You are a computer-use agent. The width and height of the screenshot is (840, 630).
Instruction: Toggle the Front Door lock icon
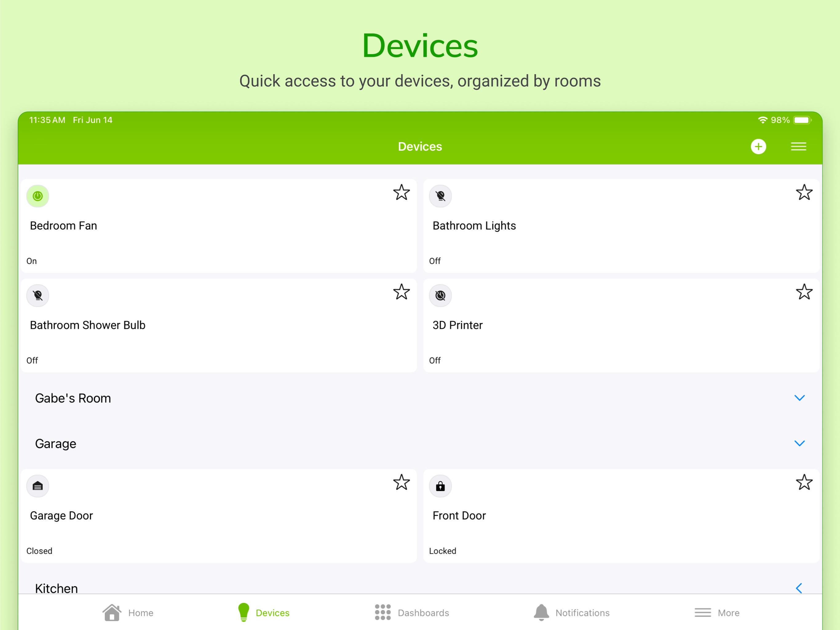point(440,486)
